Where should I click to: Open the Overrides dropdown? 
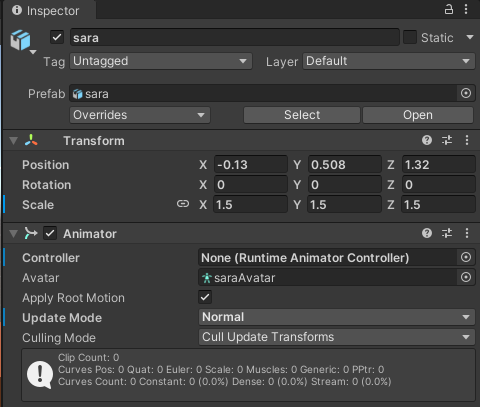[140, 115]
